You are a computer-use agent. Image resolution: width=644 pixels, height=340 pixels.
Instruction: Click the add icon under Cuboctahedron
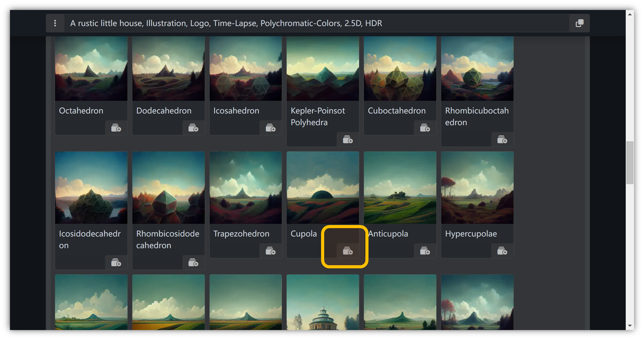[425, 128]
